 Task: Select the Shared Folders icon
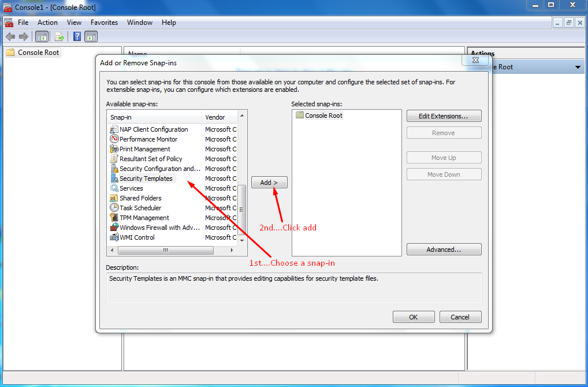pos(114,198)
